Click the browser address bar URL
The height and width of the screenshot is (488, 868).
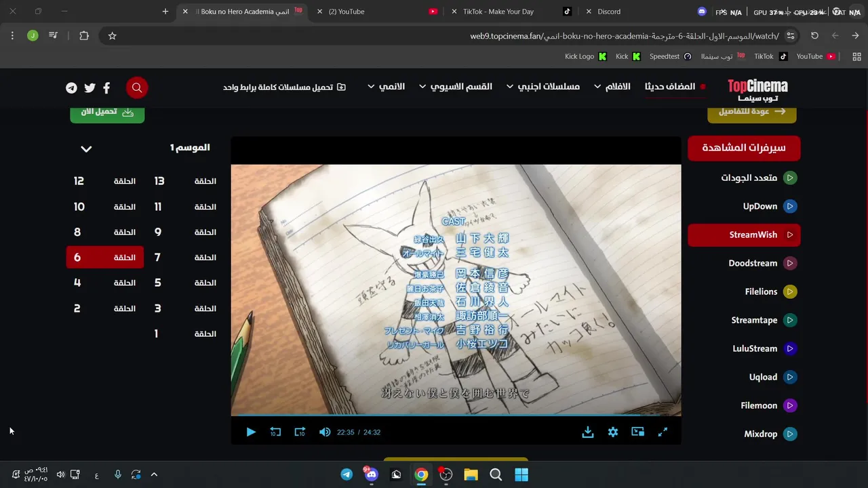[x=624, y=36]
